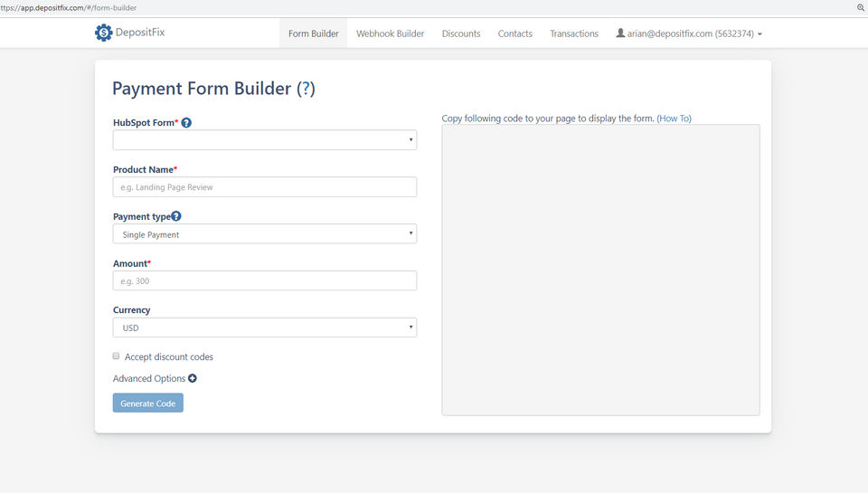Enable the Accept discount codes checkbox
This screenshot has width=868, height=493.
pyautogui.click(x=117, y=356)
